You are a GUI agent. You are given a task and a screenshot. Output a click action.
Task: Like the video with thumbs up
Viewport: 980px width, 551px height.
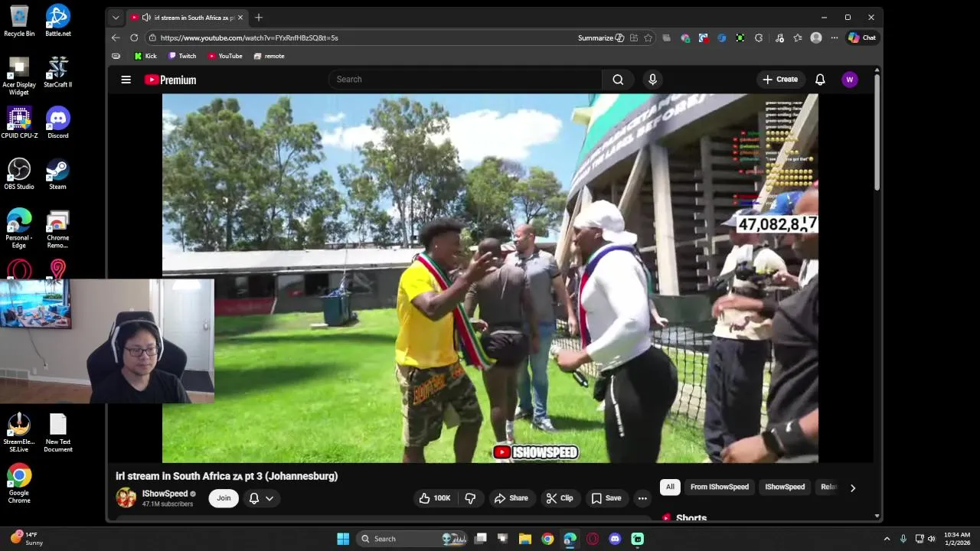(x=434, y=498)
